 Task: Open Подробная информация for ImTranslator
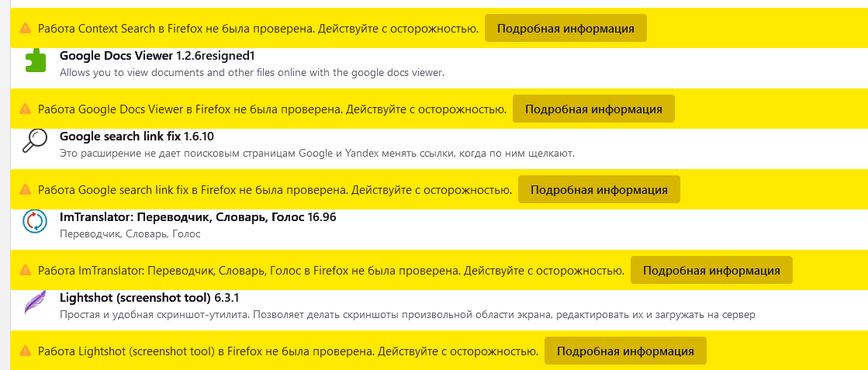coord(712,271)
